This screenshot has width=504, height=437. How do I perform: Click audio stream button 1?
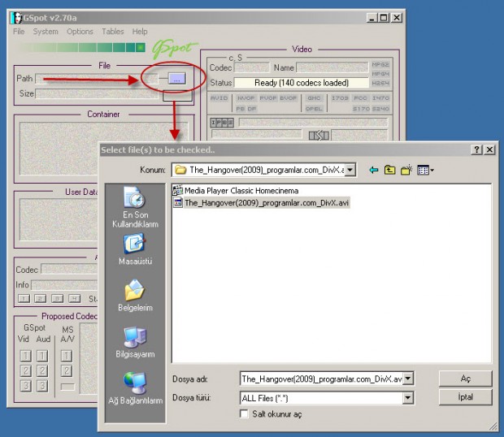(24, 299)
